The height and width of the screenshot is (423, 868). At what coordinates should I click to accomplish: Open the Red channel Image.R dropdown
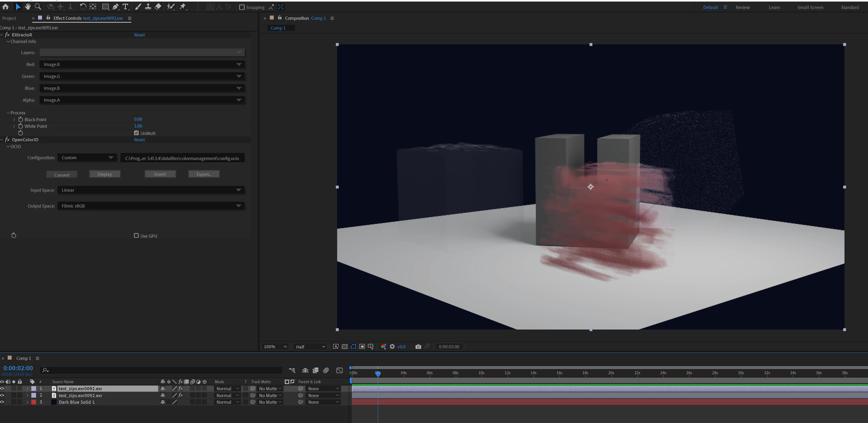tap(142, 64)
